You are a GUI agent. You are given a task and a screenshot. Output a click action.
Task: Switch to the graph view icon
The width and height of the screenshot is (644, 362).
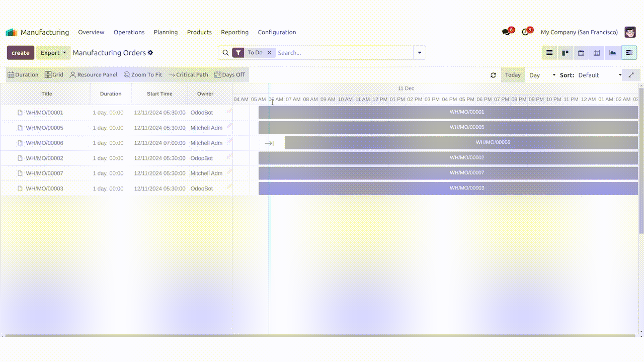613,53
